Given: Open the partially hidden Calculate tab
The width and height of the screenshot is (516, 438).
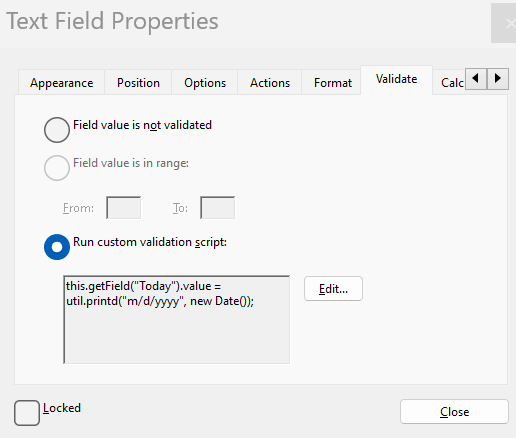Looking at the screenshot, I should [452, 83].
